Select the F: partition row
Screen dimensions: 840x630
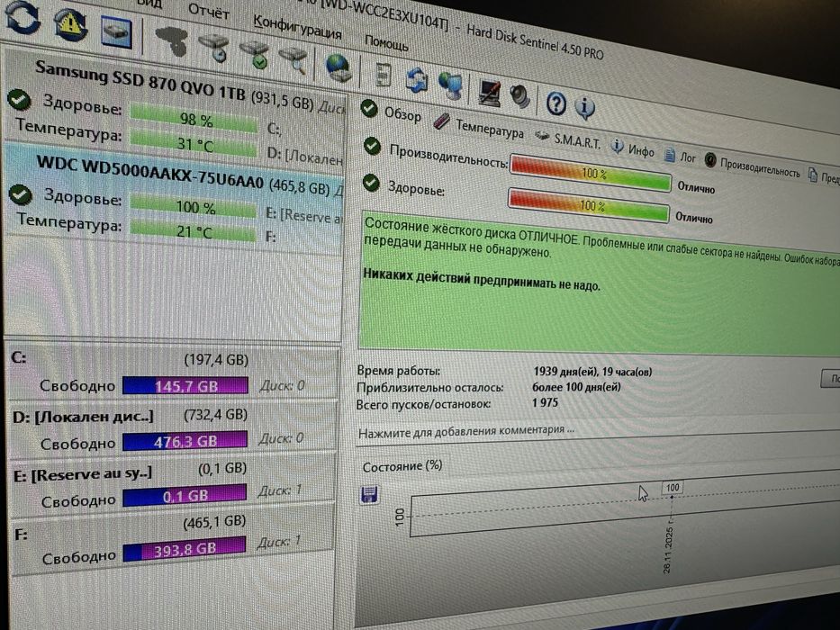(173, 539)
